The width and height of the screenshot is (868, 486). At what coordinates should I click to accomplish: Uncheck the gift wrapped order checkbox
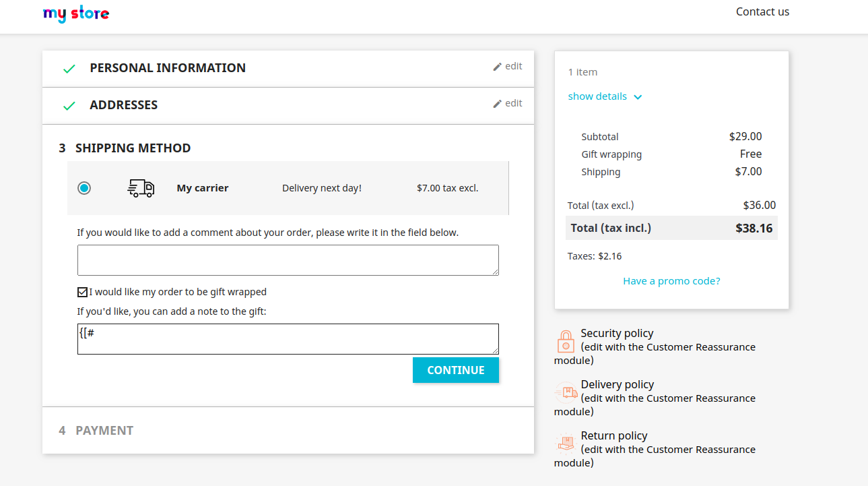(x=82, y=292)
